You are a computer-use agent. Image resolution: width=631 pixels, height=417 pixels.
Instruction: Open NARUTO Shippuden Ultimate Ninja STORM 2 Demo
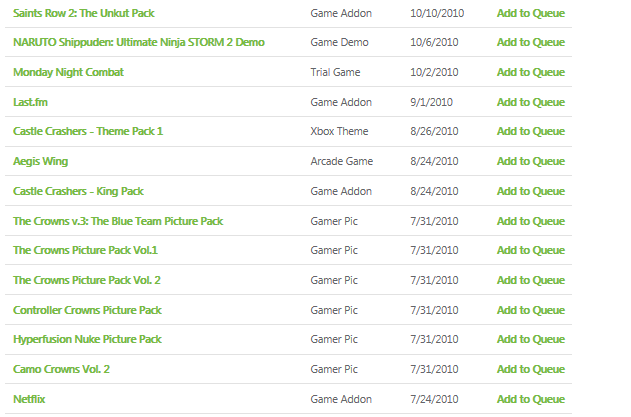[x=139, y=42]
